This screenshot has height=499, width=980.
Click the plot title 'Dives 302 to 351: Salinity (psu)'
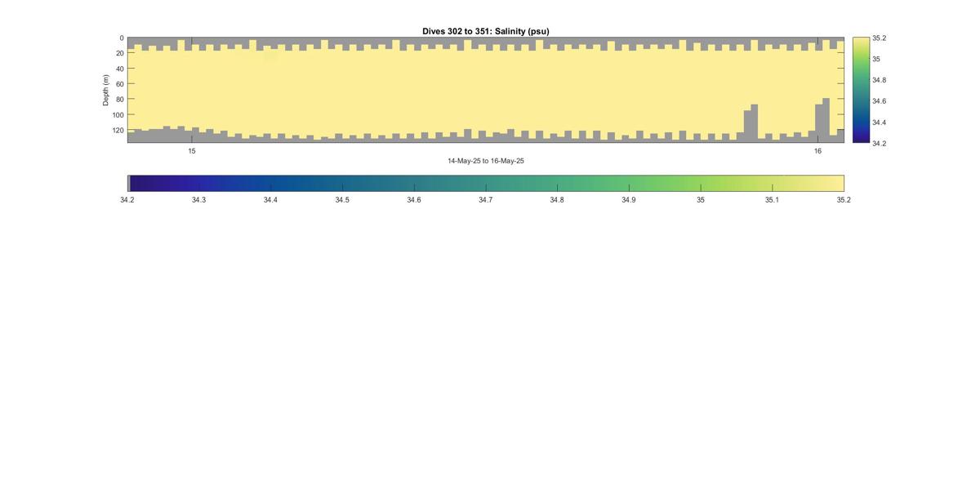(485, 31)
